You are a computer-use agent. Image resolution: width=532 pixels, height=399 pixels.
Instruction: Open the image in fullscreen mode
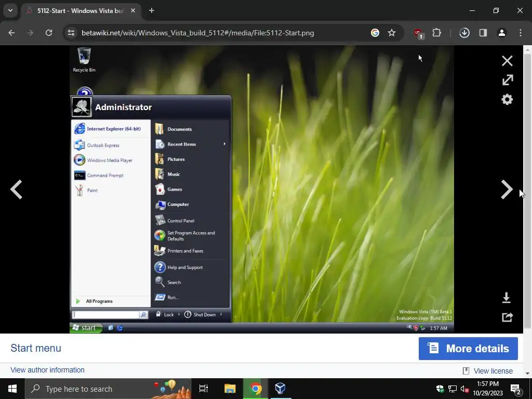pos(507,80)
